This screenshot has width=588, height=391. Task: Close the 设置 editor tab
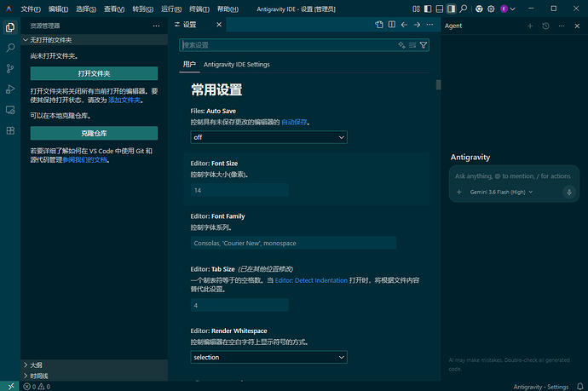coord(219,25)
